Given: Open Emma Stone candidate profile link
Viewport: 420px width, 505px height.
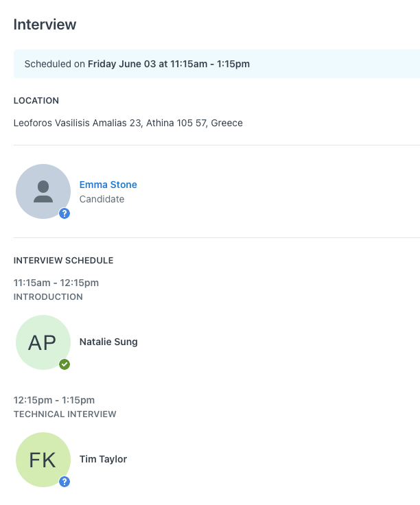Looking at the screenshot, I should (108, 185).
